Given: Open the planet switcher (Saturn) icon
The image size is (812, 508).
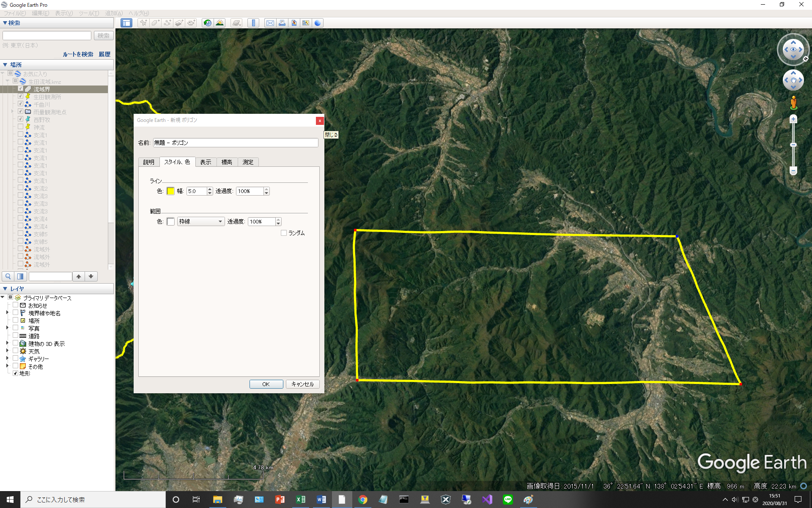Looking at the screenshot, I should click(236, 23).
